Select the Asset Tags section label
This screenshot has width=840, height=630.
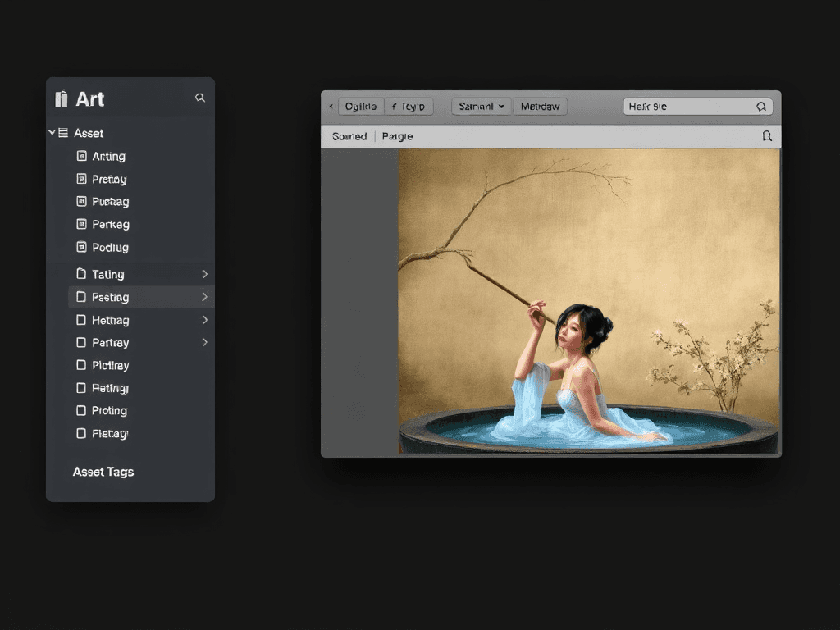tap(103, 472)
